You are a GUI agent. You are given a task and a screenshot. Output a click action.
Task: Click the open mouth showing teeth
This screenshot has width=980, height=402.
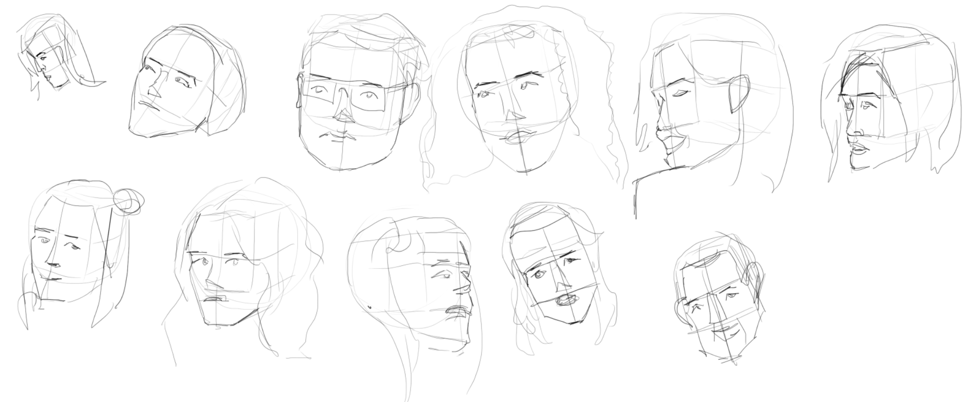click(566, 300)
